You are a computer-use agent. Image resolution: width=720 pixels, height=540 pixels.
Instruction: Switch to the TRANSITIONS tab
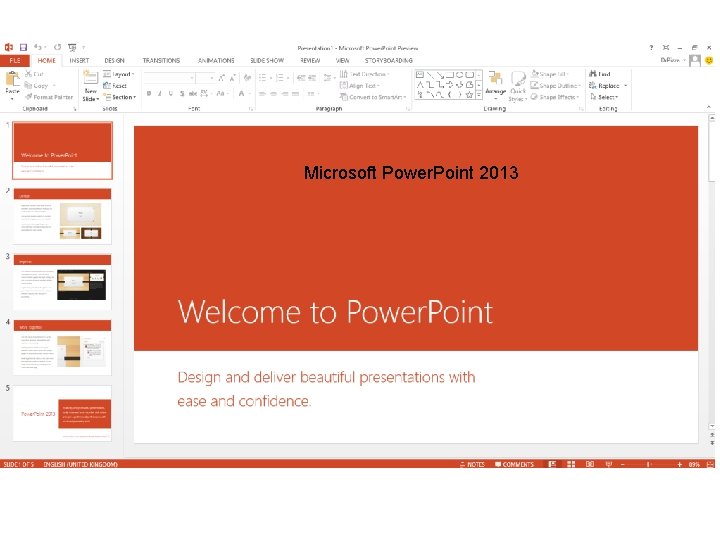(161, 60)
